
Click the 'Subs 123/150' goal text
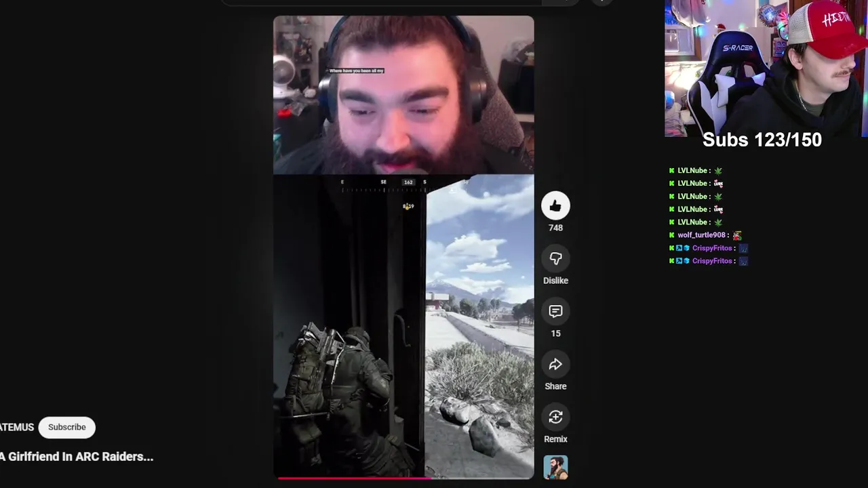[762, 140]
